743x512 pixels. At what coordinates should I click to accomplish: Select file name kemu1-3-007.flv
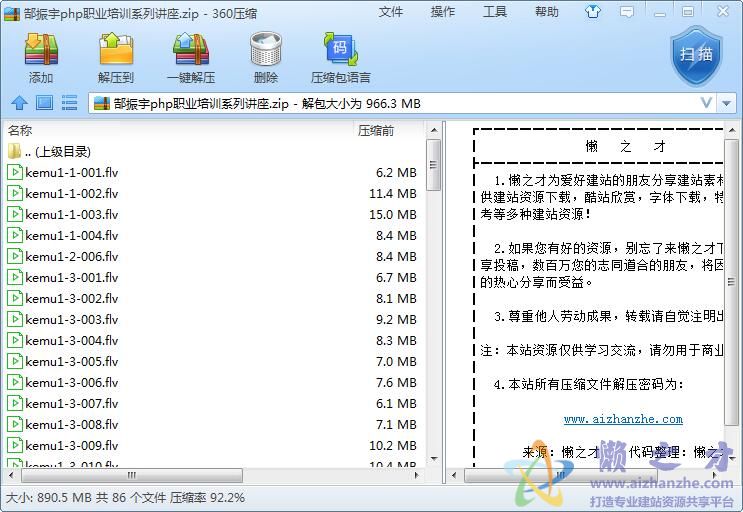pos(72,404)
